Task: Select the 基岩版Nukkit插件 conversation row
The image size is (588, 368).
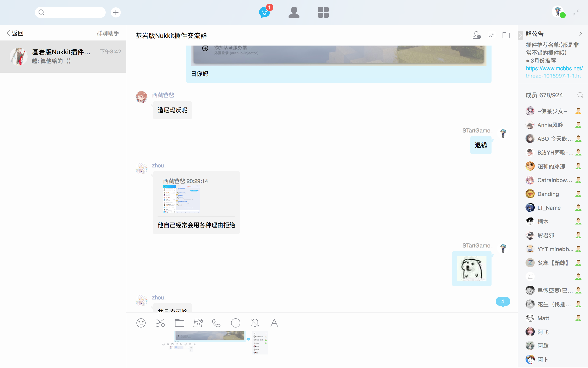Action: pyautogui.click(x=63, y=57)
